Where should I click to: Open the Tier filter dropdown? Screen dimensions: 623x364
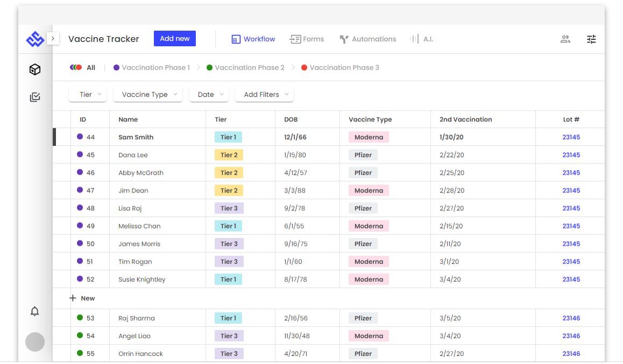(x=88, y=94)
